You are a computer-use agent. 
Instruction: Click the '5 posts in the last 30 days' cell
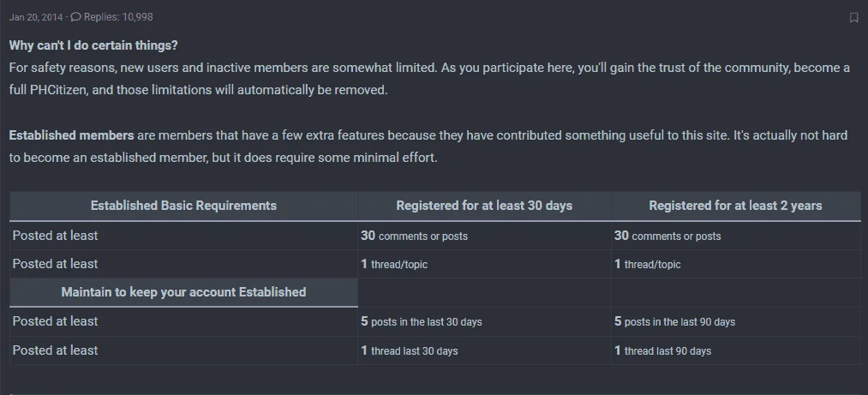pos(422,321)
